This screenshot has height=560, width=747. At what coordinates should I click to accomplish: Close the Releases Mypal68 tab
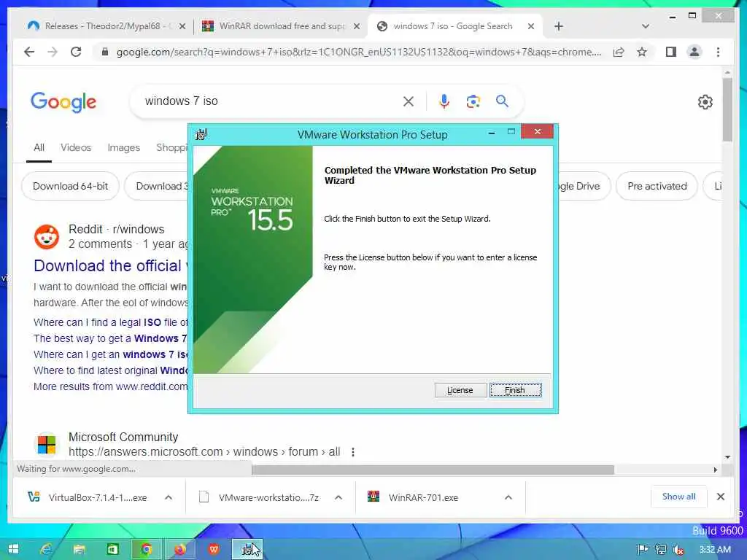tap(182, 27)
